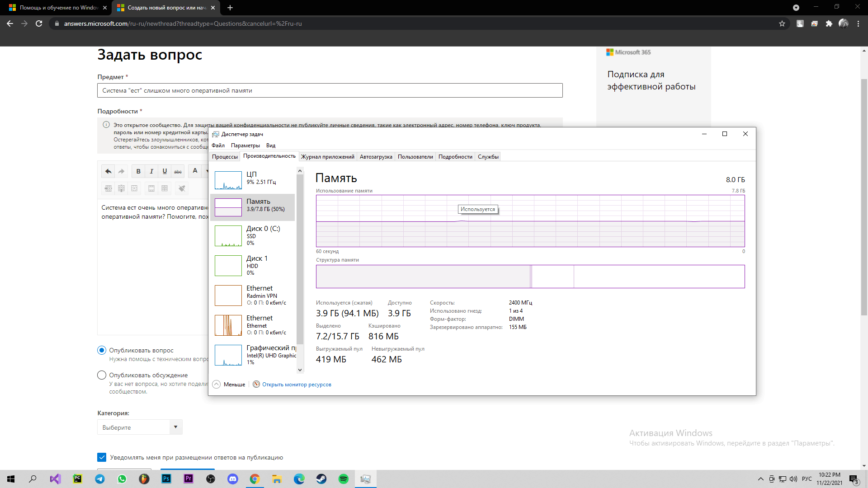Open the Chrome three-dot menu
This screenshot has width=868, height=488.
858,23
